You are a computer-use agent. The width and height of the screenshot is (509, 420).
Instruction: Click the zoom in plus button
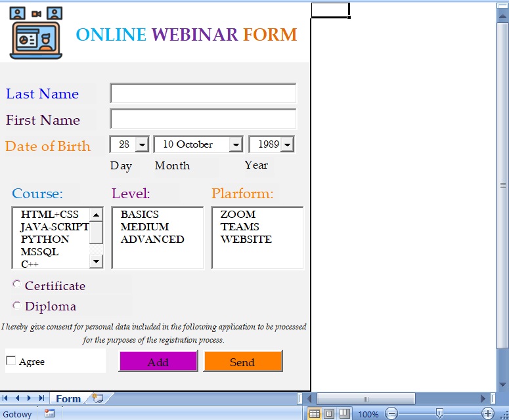pos(487,414)
